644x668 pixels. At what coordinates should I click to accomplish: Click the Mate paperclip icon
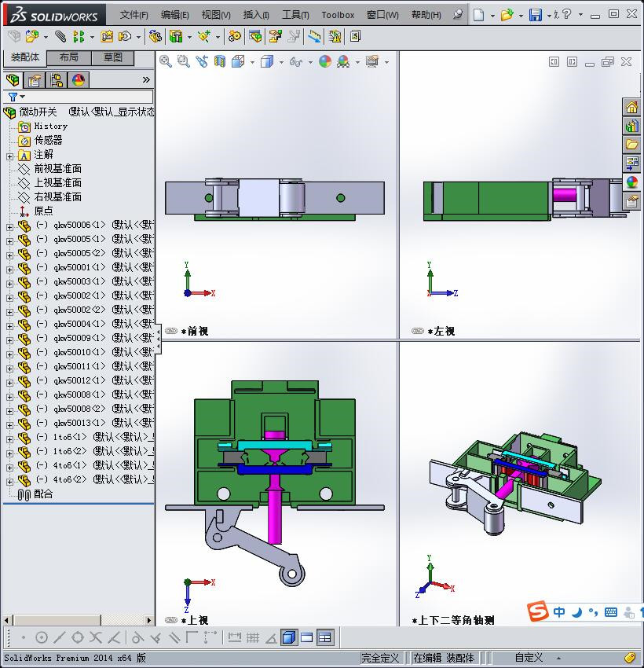(x=61, y=37)
